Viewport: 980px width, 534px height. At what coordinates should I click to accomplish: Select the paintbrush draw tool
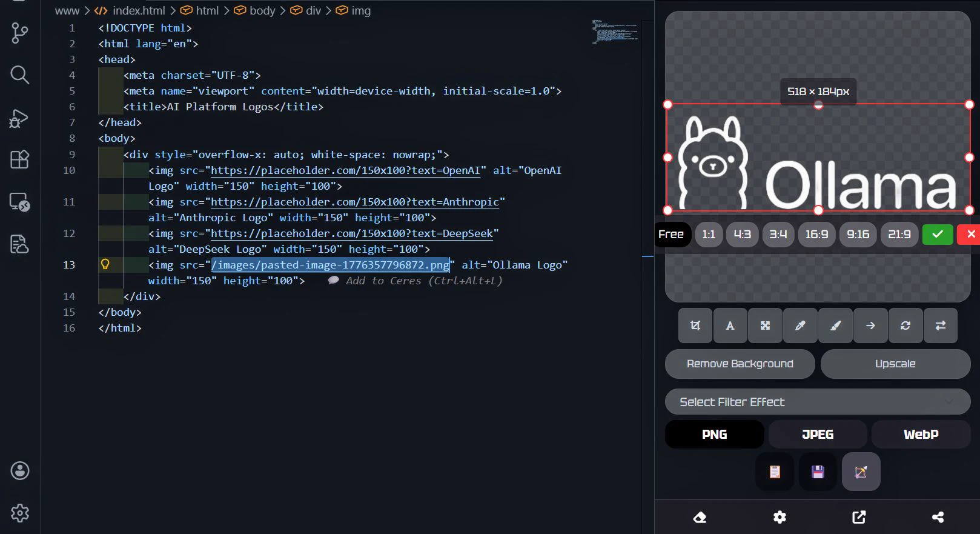pos(835,325)
